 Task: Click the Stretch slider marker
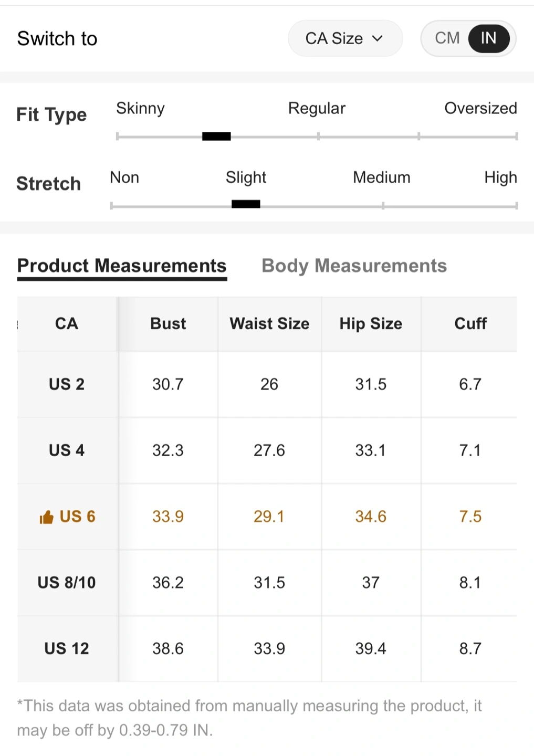coord(246,204)
